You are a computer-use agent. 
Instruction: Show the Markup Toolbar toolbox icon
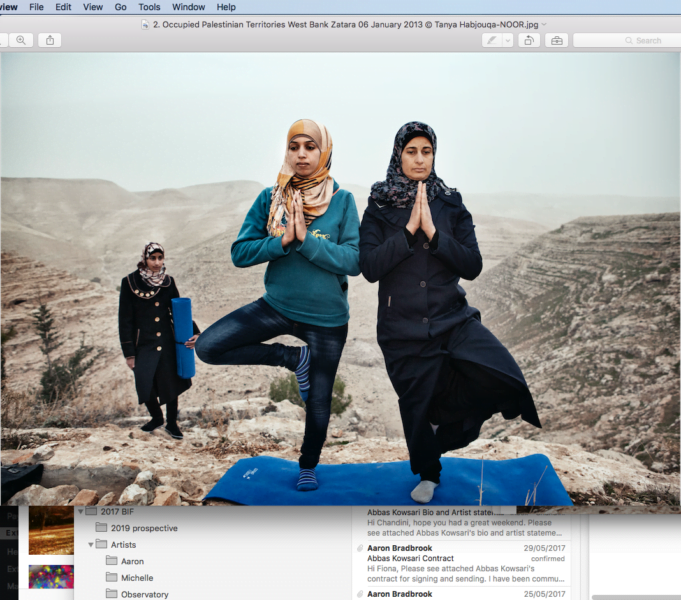[556, 40]
